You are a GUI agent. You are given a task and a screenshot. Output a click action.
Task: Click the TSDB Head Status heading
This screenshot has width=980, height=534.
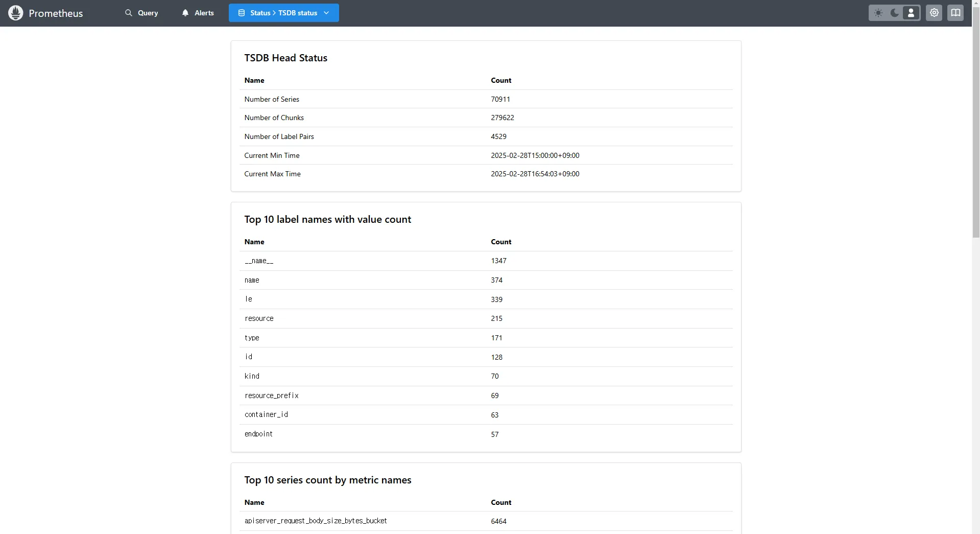click(x=285, y=58)
